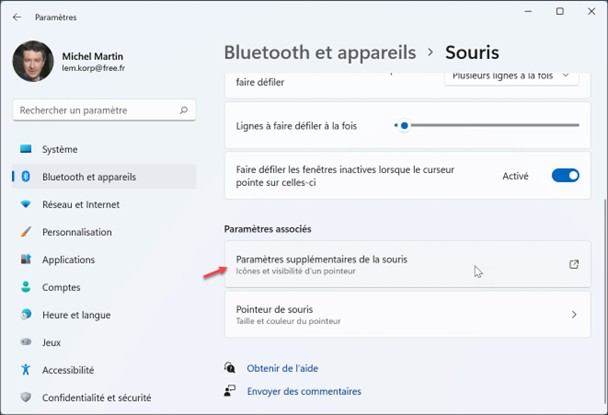The width and height of the screenshot is (608, 415).
Task: Open Heure et langue globe icon
Action: pos(26,315)
